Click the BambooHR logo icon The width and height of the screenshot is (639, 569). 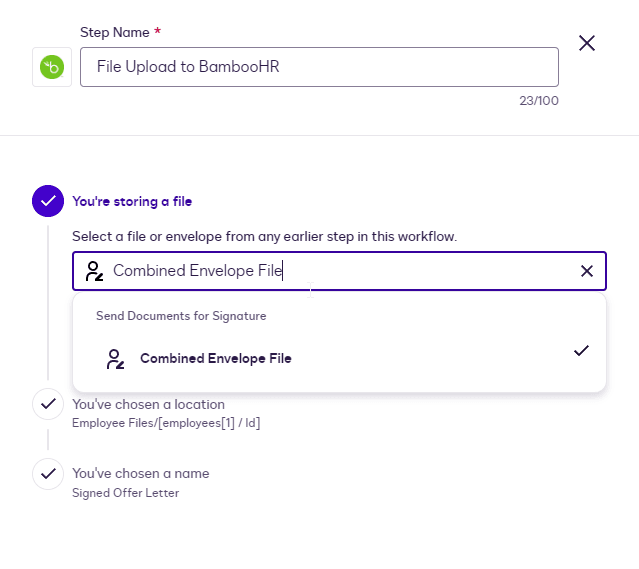point(51,67)
